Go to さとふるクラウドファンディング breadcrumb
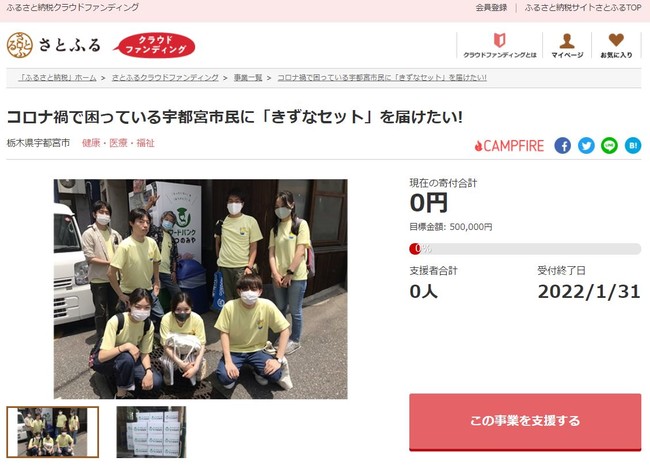650x465 pixels. [165, 78]
